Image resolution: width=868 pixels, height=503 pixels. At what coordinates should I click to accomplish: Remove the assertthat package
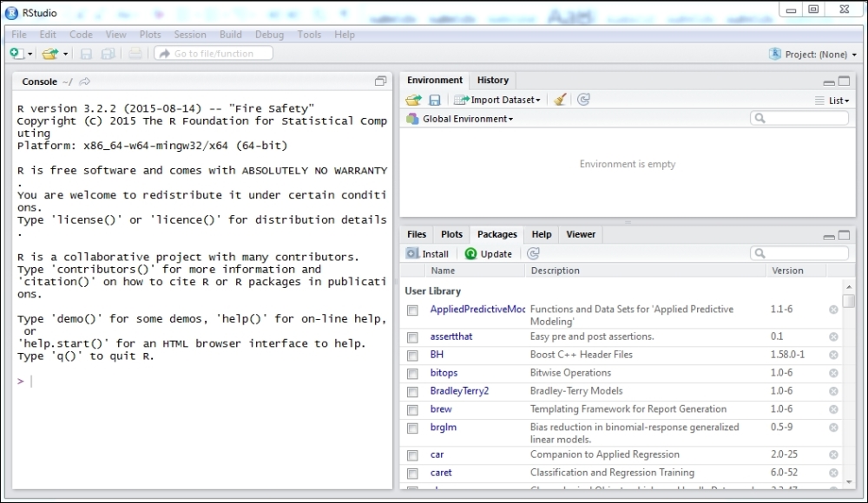click(833, 337)
